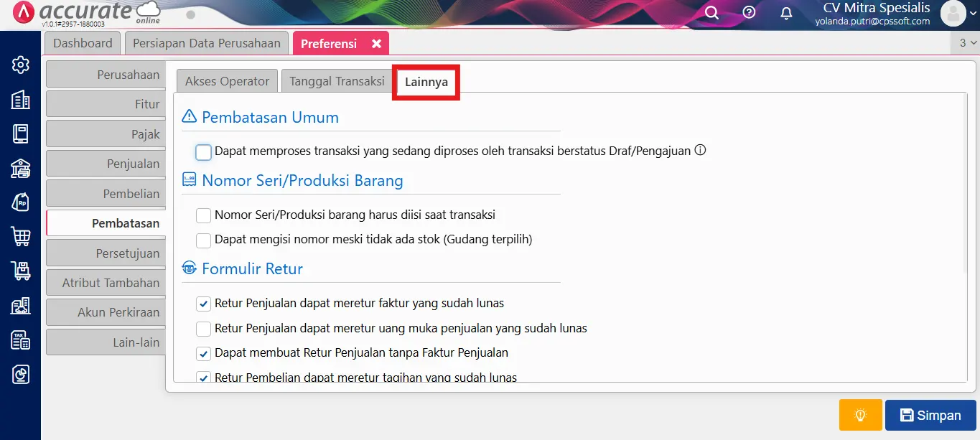Image resolution: width=980 pixels, height=440 pixels.
Task: Switch to Akses Operator tab
Action: 227,81
